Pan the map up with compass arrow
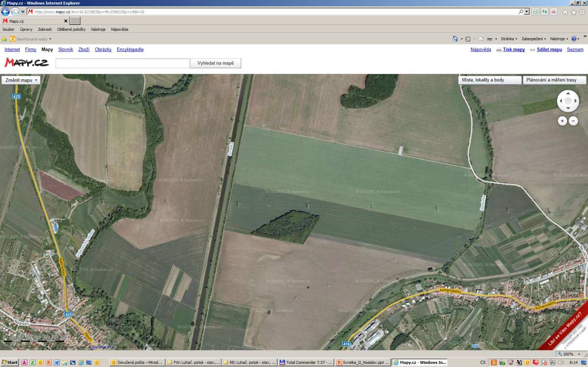 (x=568, y=94)
